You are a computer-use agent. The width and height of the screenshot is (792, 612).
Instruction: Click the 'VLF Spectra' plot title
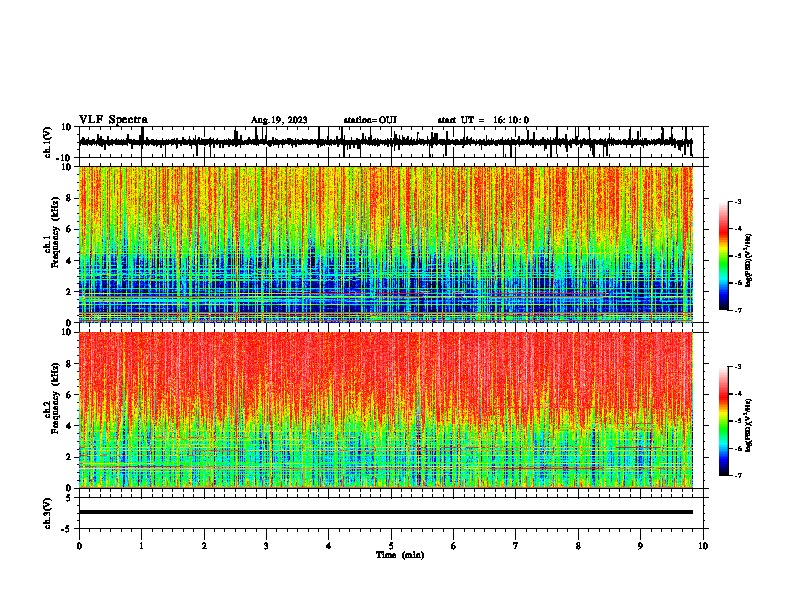point(113,120)
